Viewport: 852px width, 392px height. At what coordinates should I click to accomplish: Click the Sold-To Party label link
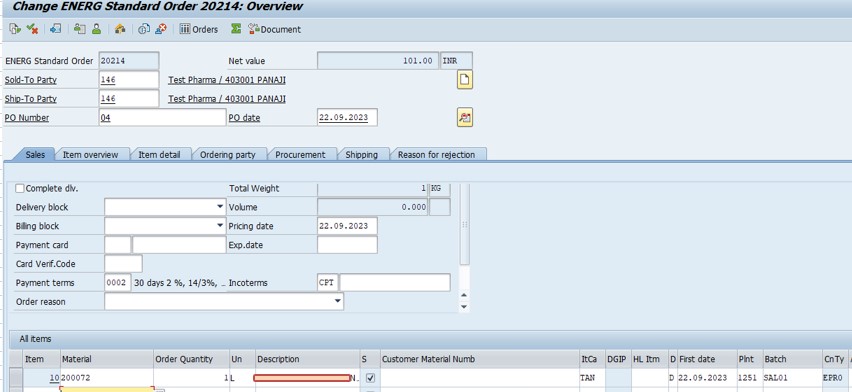click(x=30, y=80)
